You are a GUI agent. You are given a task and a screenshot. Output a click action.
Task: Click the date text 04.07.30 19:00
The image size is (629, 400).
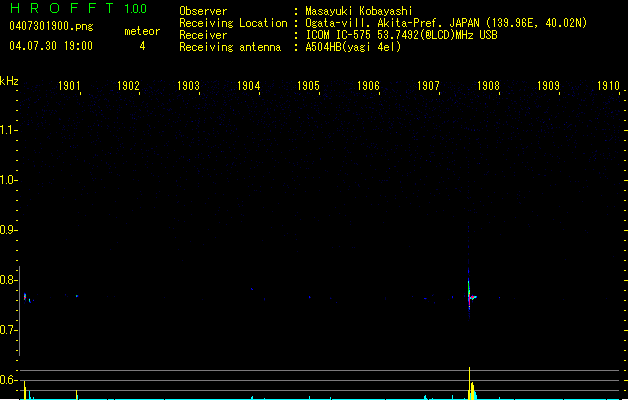(x=51, y=46)
